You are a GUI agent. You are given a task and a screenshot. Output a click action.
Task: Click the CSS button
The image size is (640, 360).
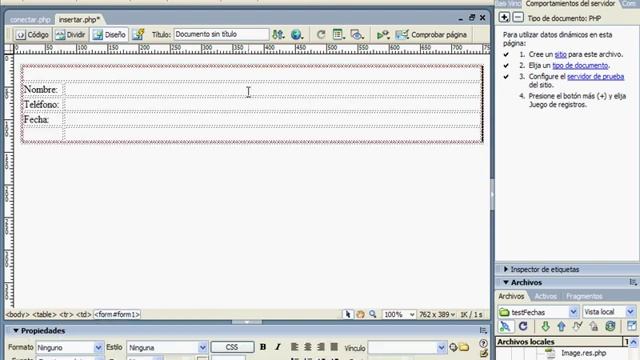click(232, 347)
